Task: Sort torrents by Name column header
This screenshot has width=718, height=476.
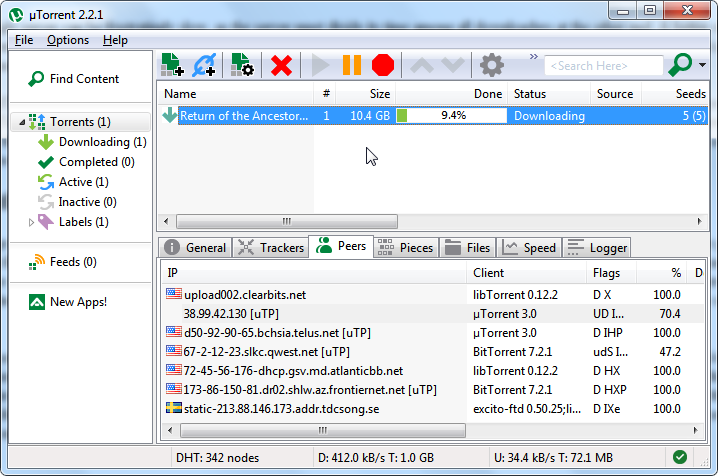Action: tap(235, 94)
